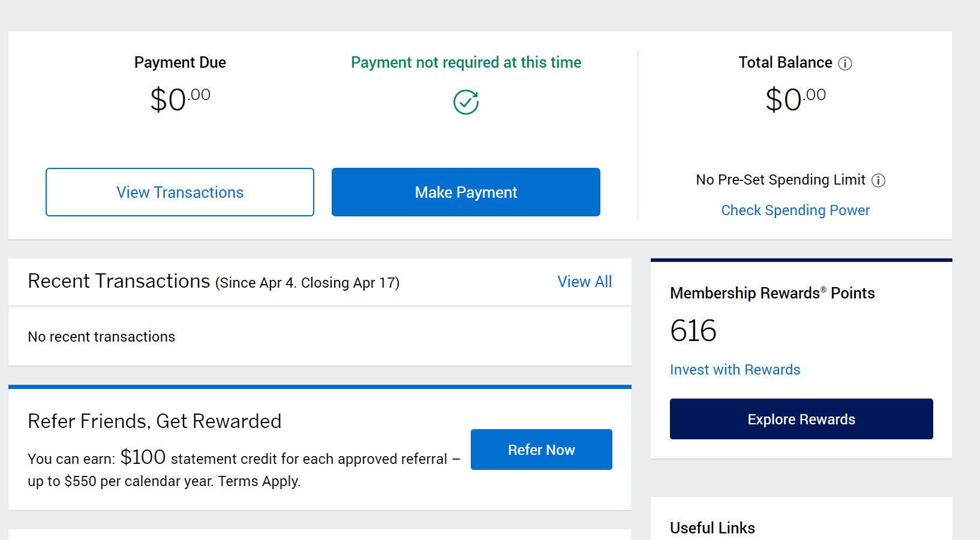
Task: Select the Payment Due dollar amount
Action: [180, 99]
